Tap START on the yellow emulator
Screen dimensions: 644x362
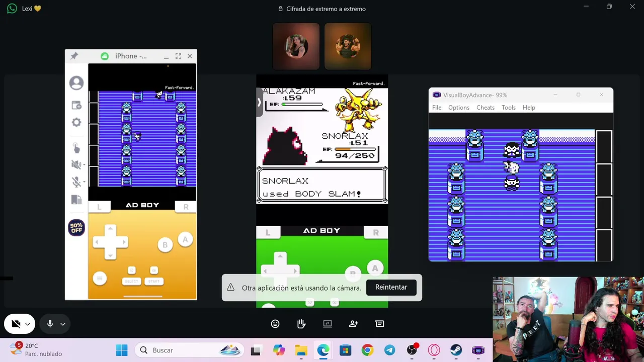154,282
